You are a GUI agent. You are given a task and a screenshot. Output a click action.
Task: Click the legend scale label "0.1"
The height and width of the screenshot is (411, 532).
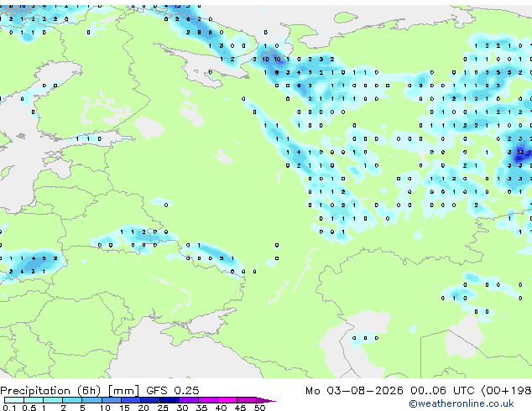click(x=9, y=408)
